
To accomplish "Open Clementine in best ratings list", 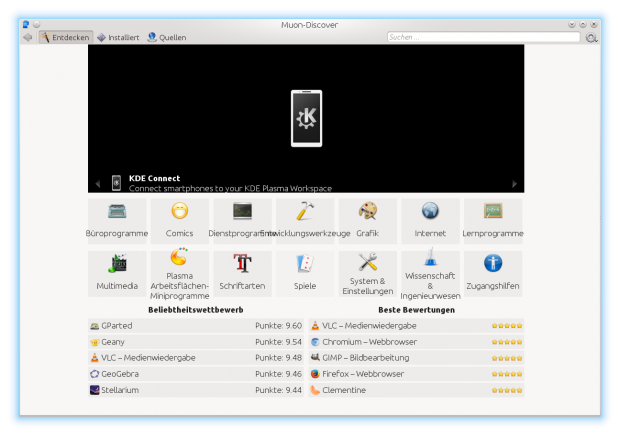I will point(416,390).
